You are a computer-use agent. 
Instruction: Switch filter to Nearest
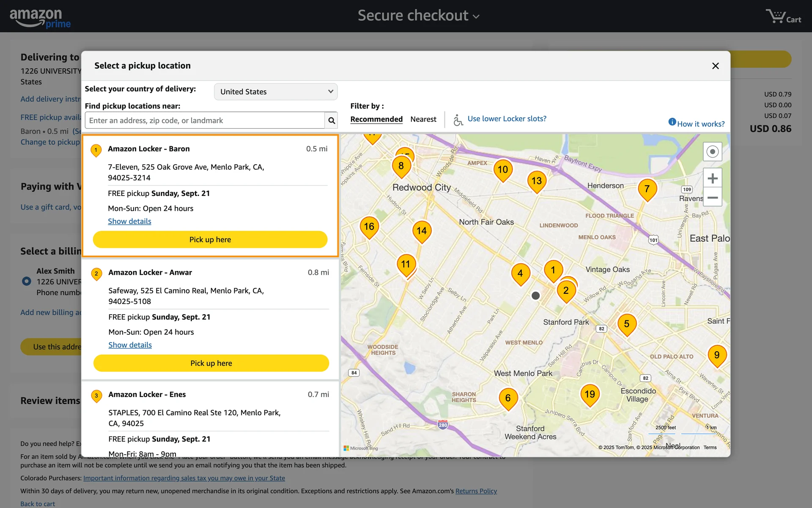pyautogui.click(x=423, y=119)
